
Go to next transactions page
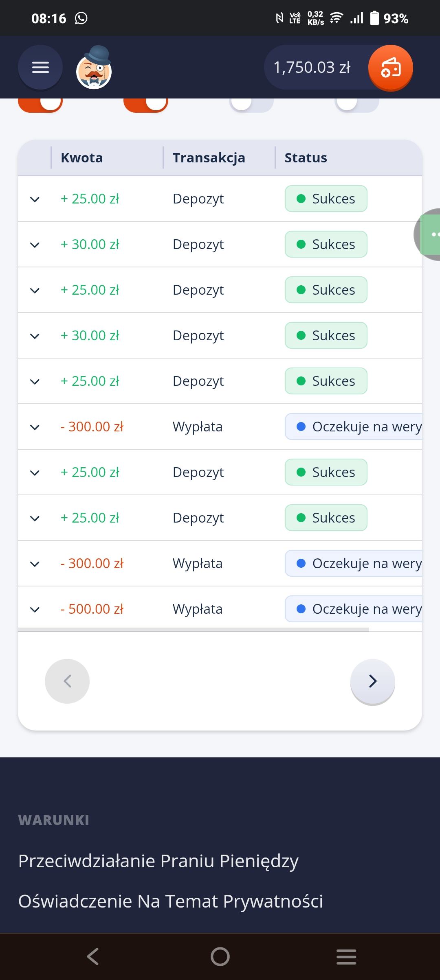coord(372,681)
